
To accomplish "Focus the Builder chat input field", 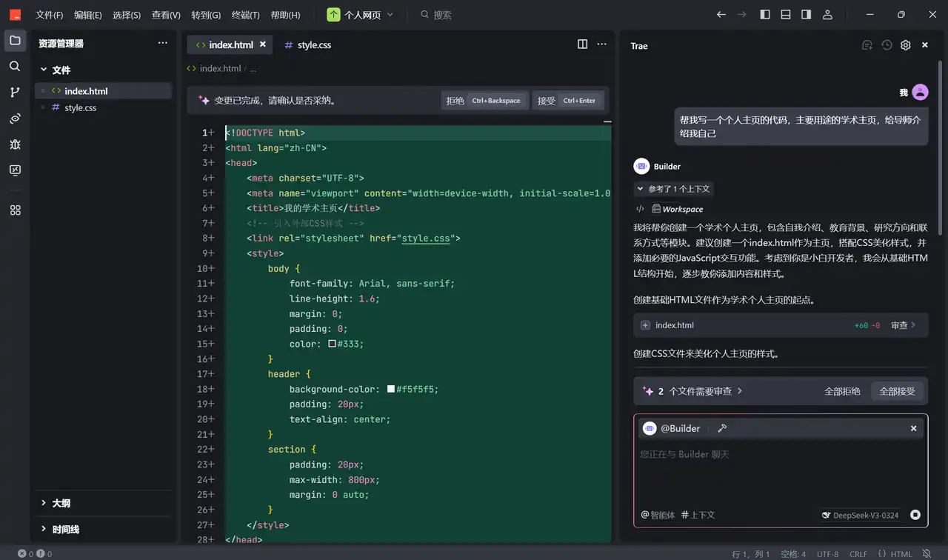I will pos(781,470).
